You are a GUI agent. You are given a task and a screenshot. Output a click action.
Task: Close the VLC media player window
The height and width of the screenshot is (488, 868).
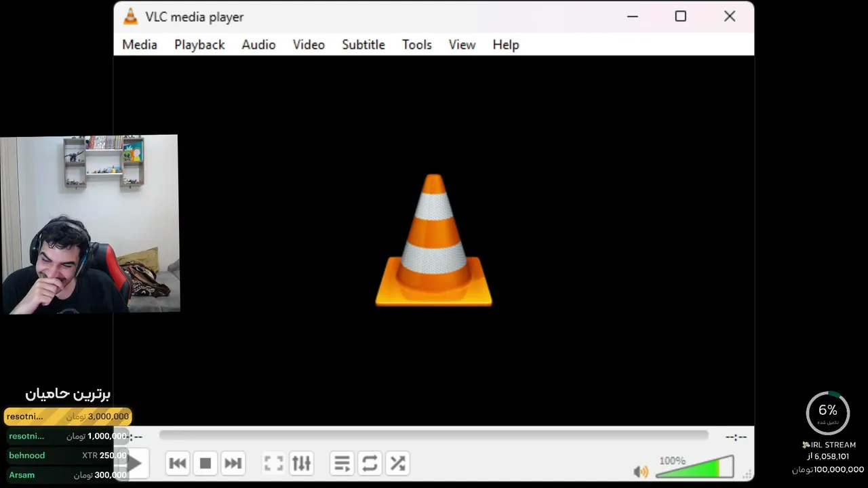(x=730, y=16)
